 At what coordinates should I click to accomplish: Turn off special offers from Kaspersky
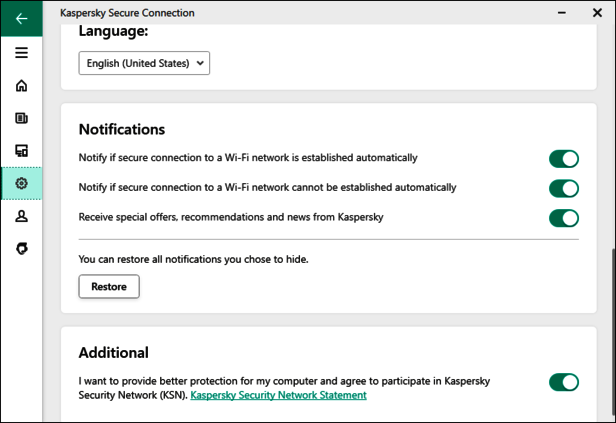pyautogui.click(x=563, y=217)
